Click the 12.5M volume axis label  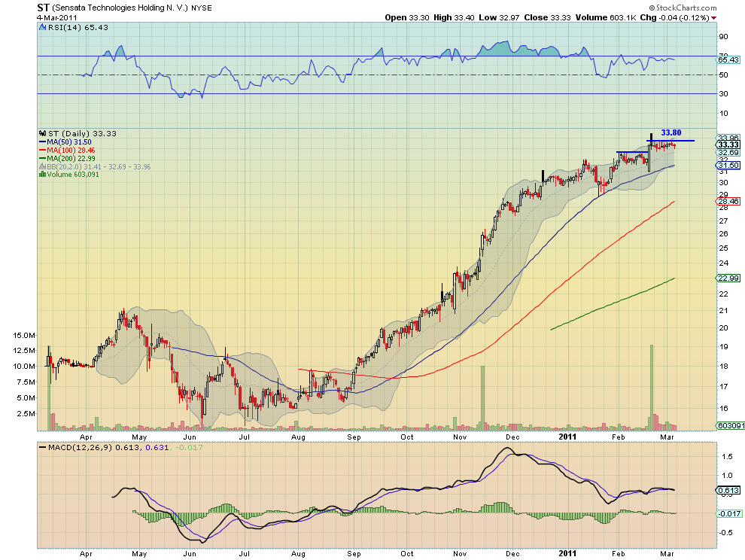click(24, 350)
